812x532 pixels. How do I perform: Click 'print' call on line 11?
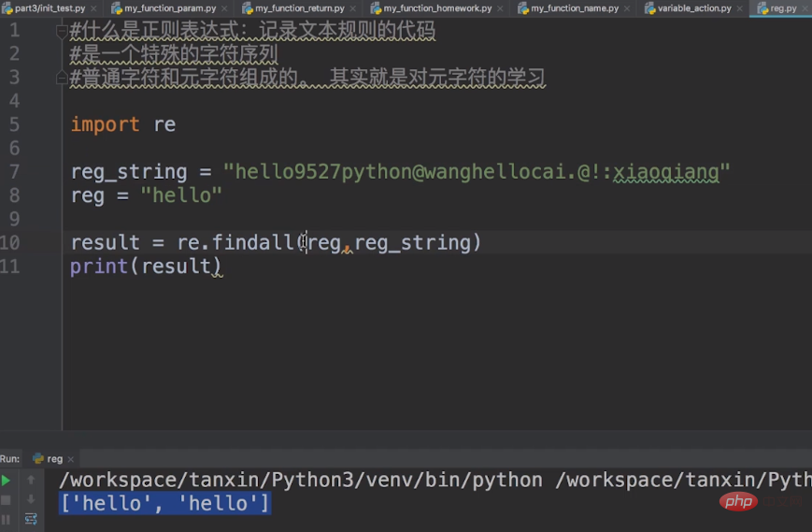[x=99, y=266]
